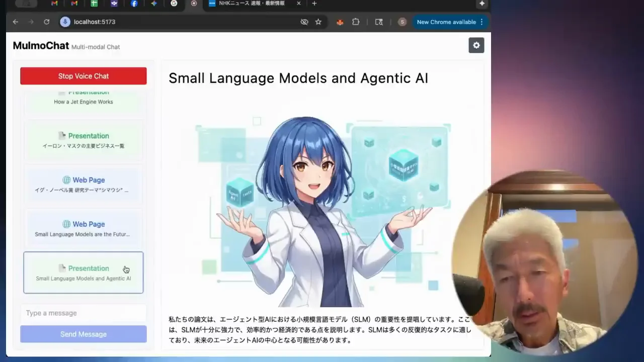The height and width of the screenshot is (362, 644).
Task: Open the settings gear in MulmoChat
Action: click(476, 45)
